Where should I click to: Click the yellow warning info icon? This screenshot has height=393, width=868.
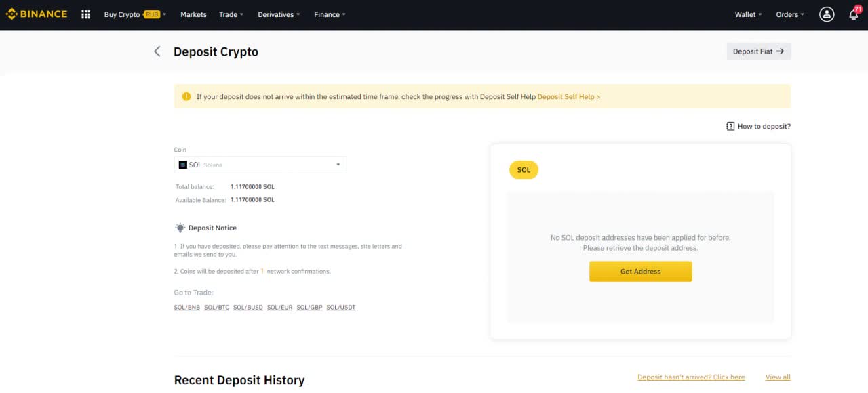(186, 96)
